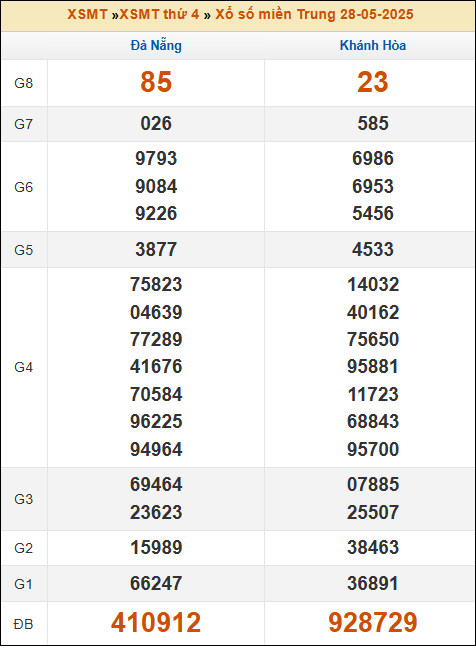
Task: Open the Khánh Hòa province header link
Action: pyautogui.click(x=373, y=45)
